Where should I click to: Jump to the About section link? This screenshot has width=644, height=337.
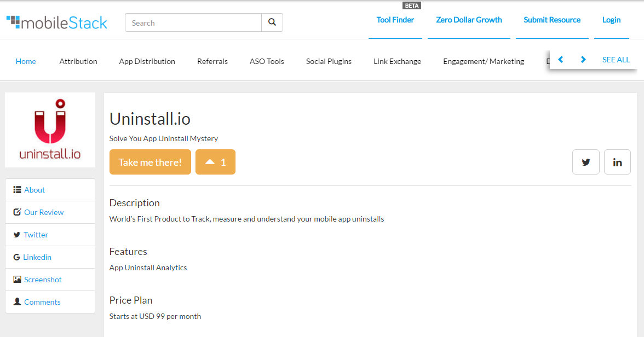34,190
